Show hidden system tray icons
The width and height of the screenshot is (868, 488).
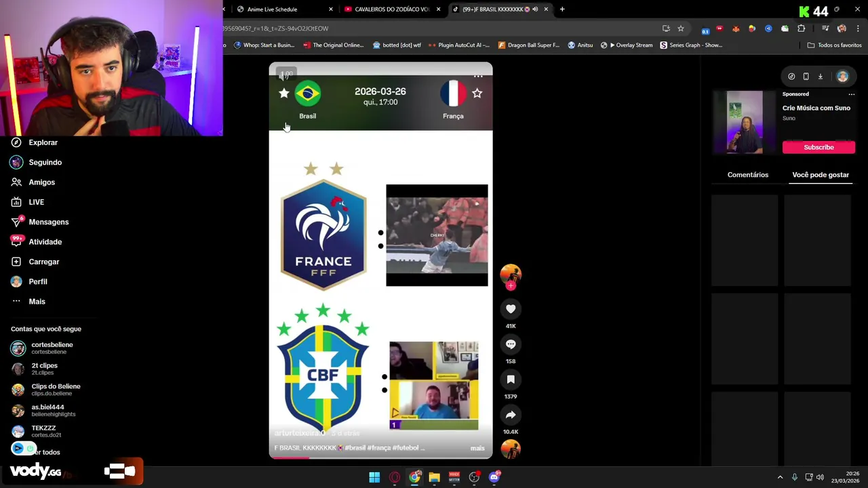(780, 477)
